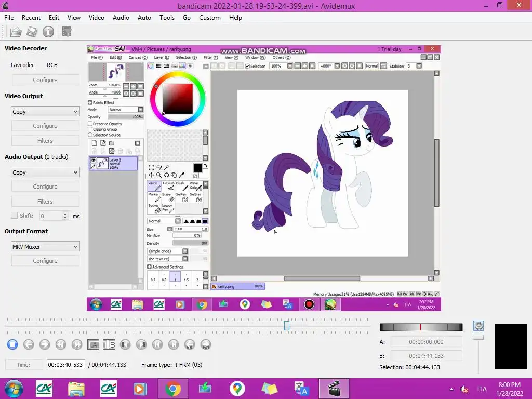
Task: Jump to the next keyframe
Action: point(77,345)
